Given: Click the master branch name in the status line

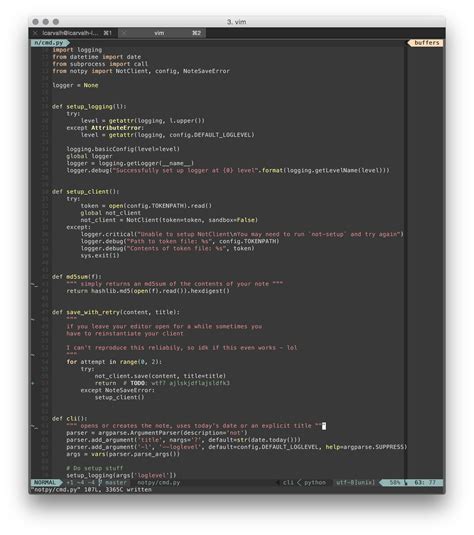Looking at the screenshot, I should tap(116, 482).
